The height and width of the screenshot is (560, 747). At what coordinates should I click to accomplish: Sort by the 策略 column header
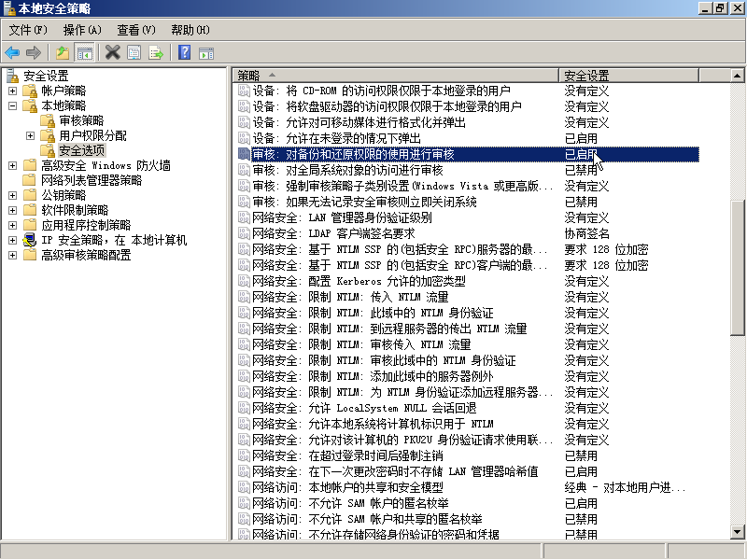(x=396, y=76)
